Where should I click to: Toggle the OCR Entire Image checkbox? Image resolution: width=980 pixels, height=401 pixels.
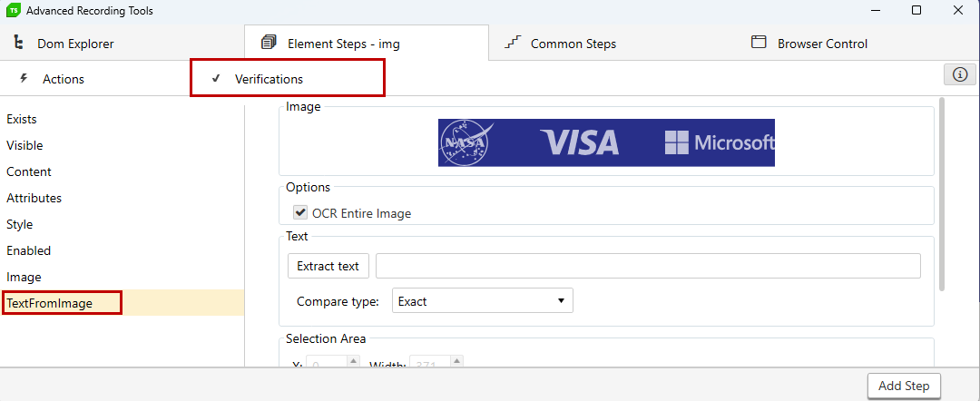(x=300, y=212)
